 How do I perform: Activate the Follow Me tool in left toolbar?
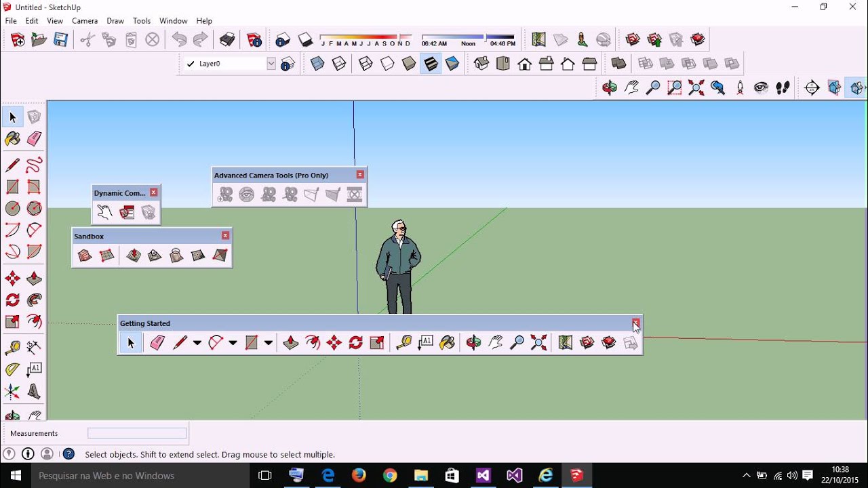34,300
